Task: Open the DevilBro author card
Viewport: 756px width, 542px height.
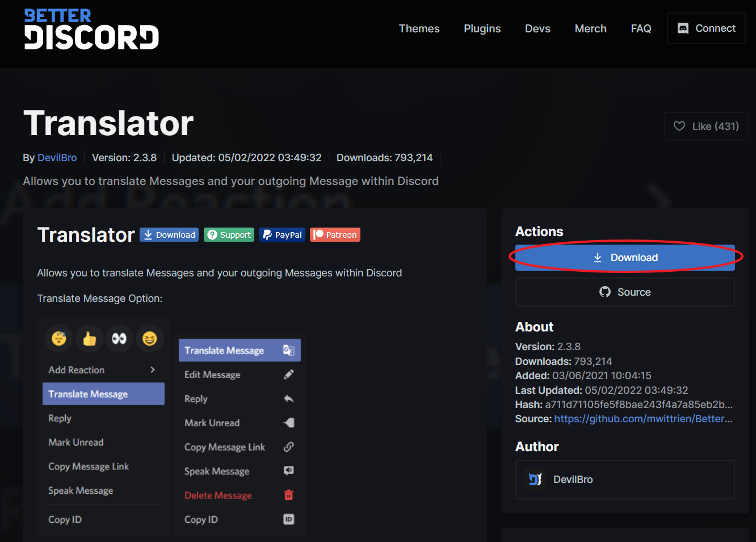Action: coord(625,480)
